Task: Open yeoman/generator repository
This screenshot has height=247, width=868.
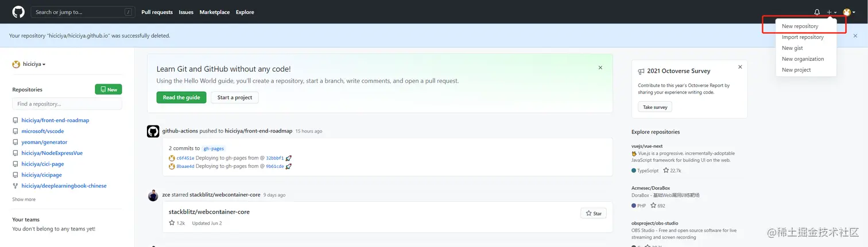Action: click(x=44, y=142)
